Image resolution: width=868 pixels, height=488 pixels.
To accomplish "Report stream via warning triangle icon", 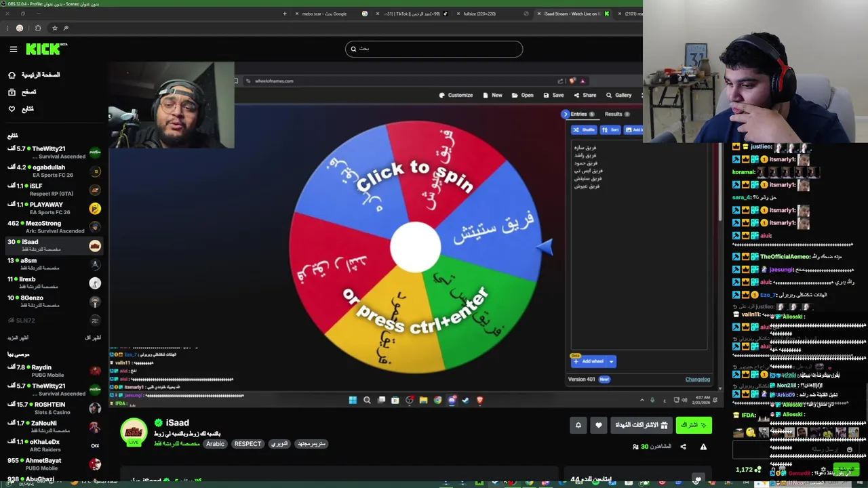I will [x=703, y=447].
